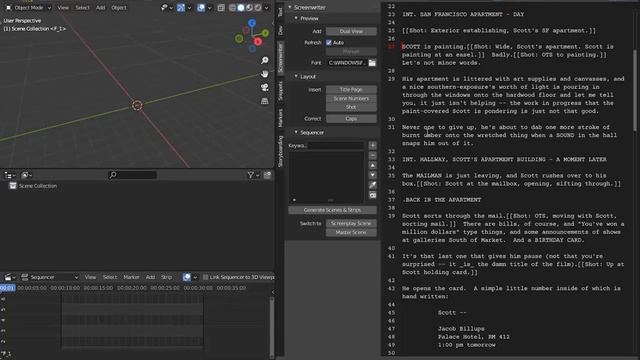The width and height of the screenshot is (640, 360).
Task: Toggle perspective/orthographic grid icon
Action: (x=264, y=101)
